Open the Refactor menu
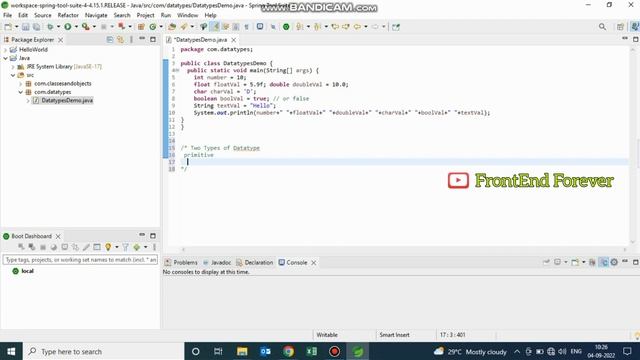The height and width of the screenshot is (360, 640). pos(68,15)
